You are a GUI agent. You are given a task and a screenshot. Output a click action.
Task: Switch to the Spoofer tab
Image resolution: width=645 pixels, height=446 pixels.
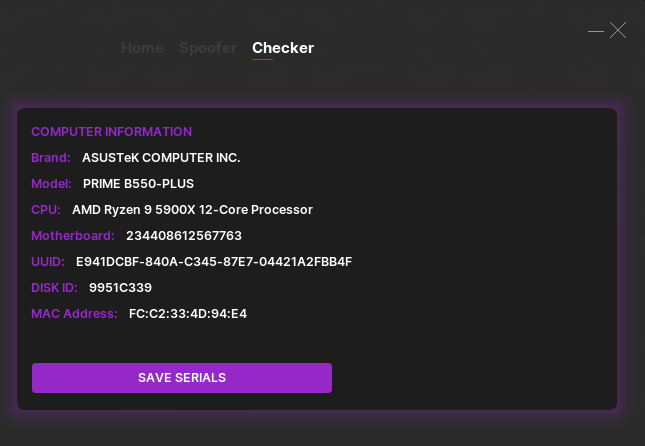tap(208, 48)
